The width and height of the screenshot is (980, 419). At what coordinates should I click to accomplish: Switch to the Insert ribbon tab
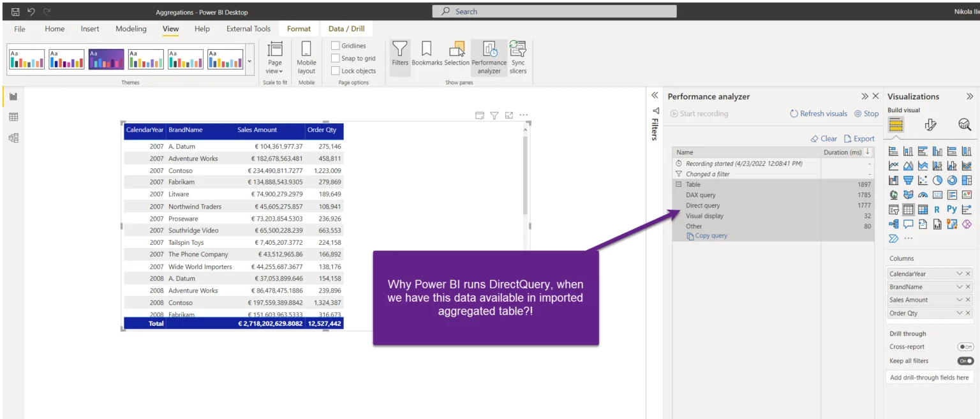point(90,29)
